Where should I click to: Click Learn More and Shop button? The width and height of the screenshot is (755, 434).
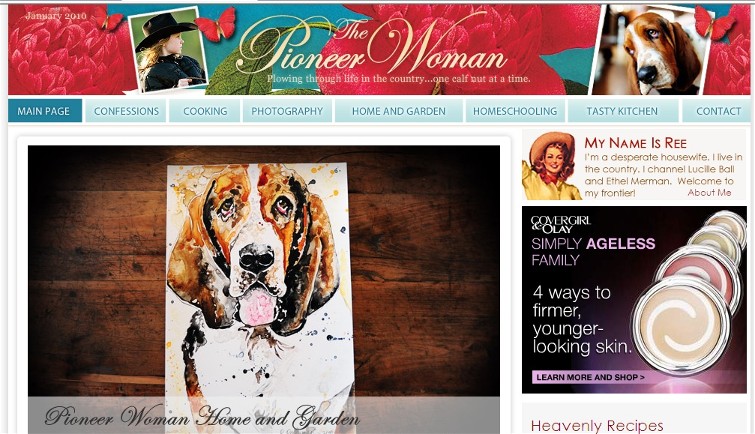point(591,377)
